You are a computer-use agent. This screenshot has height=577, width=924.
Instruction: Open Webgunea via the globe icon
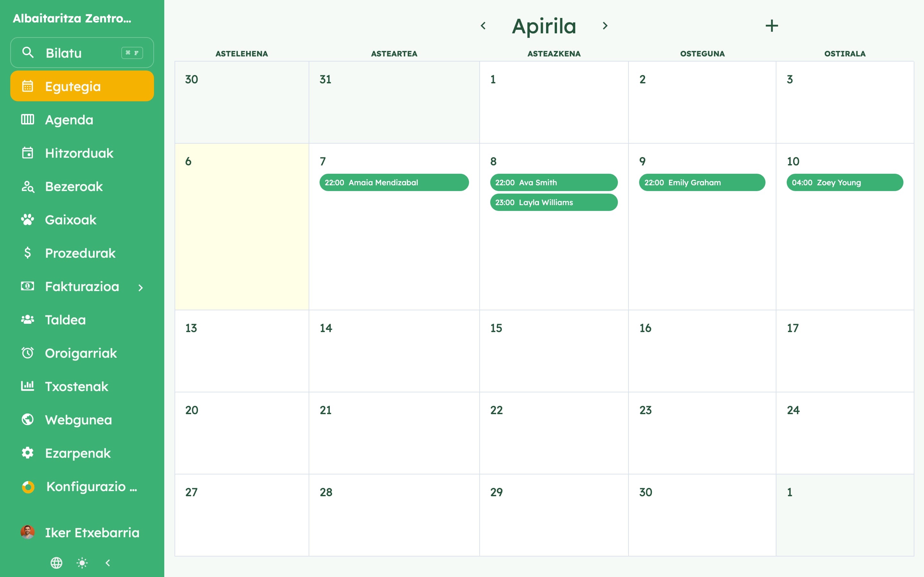(x=28, y=419)
